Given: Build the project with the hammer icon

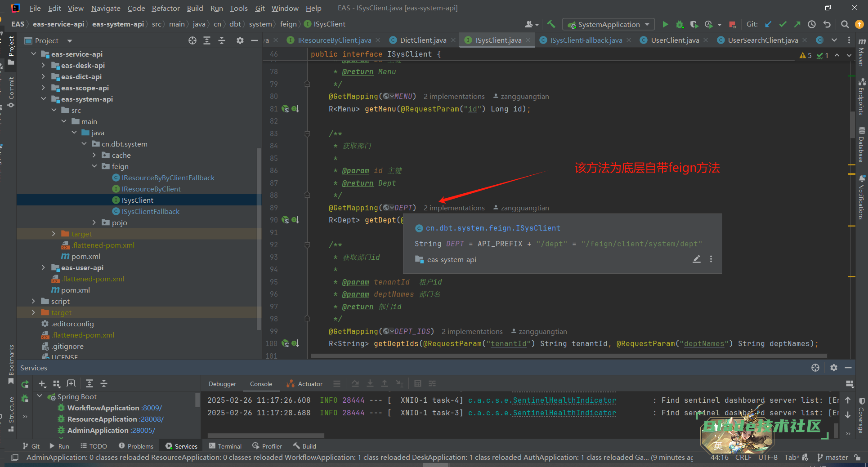Looking at the screenshot, I should tap(551, 24).
